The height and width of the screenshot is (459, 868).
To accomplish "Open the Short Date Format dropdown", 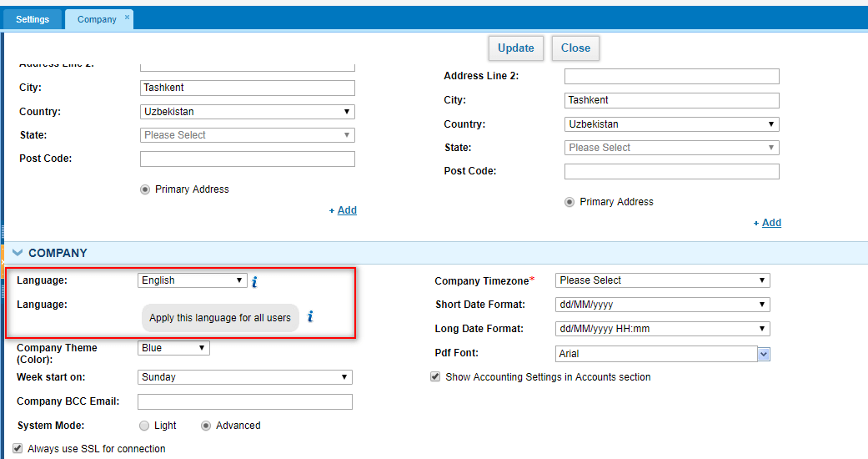I will pyautogui.click(x=663, y=305).
